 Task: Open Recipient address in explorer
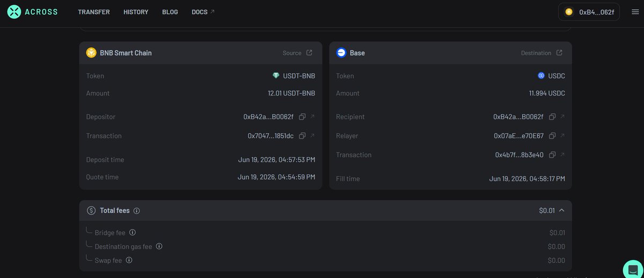pyautogui.click(x=562, y=116)
